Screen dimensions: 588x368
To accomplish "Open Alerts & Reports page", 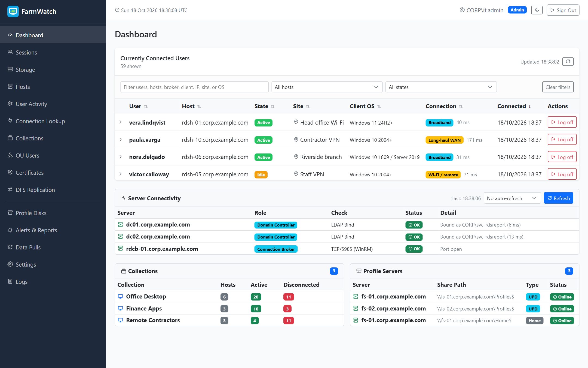I will [x=53, y=230].
